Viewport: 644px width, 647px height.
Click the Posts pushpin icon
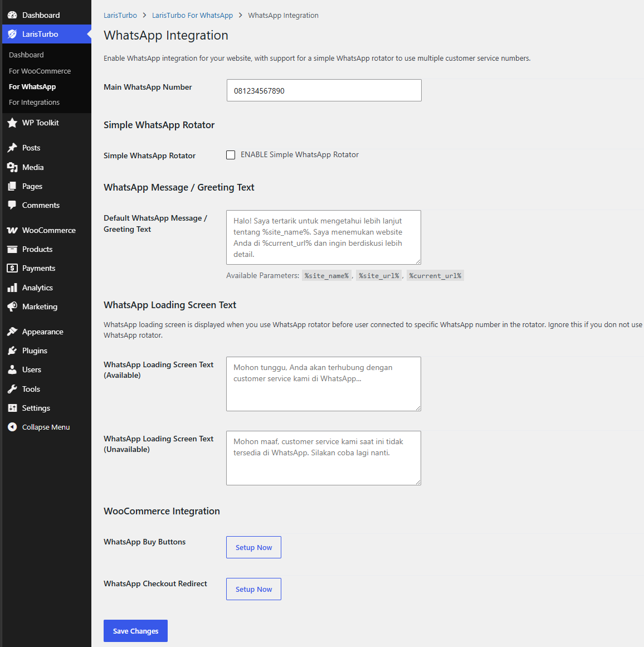pos(12,148)
